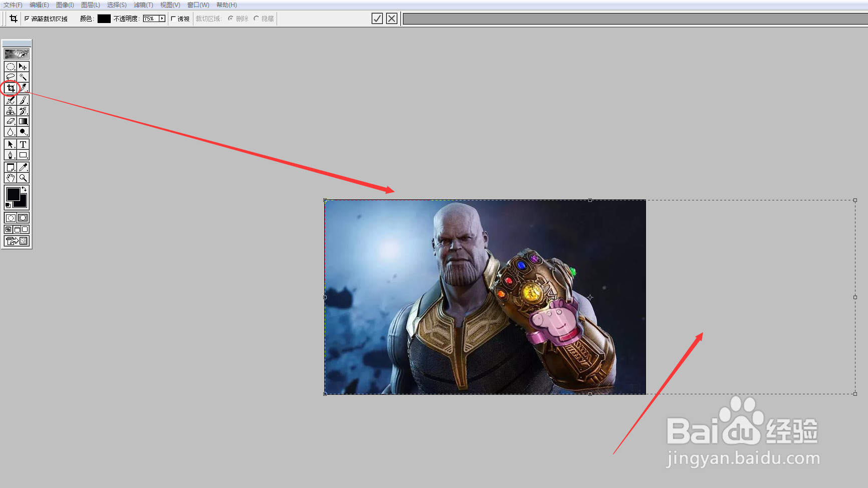Open the 视图(V) menu
868x488 pixels.
coord(170,5)
